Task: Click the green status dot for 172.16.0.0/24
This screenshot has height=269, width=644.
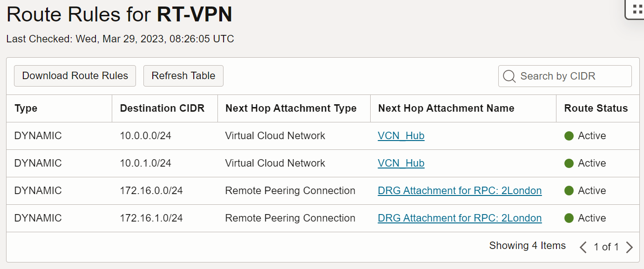Action: tap(569, 191)
